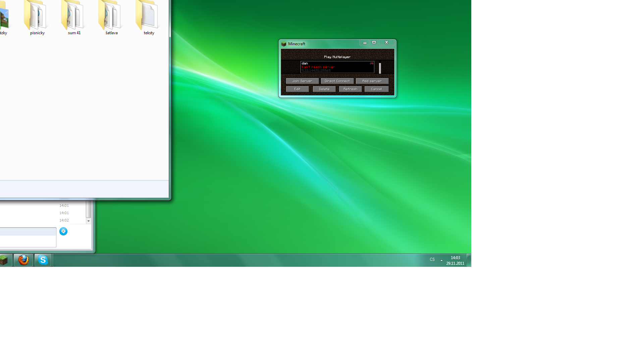The height and width of the screenshot is (362, 644).
Task: Click the Minecraft taskbar icon
Action: (4, 260)
